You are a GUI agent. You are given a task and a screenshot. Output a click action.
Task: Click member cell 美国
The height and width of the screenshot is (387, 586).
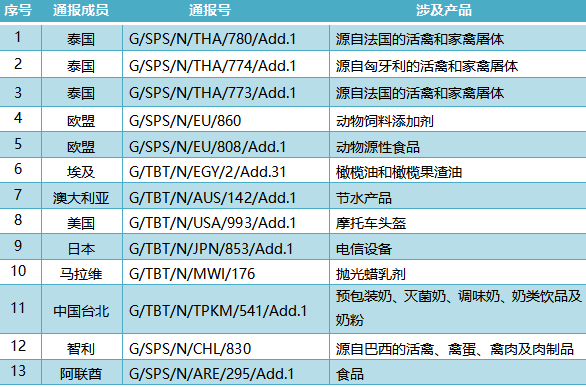pyautogui.click(x=81, y=223)
